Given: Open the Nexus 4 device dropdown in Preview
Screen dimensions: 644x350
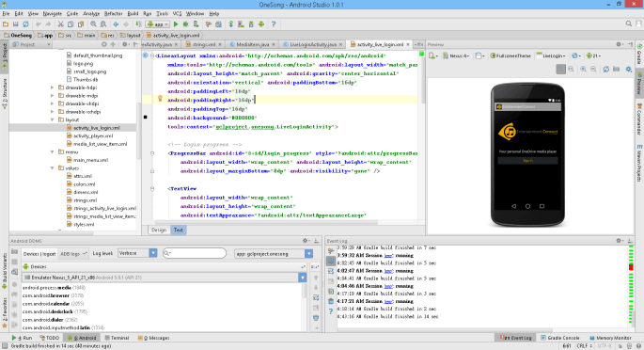Looking at the screenshot, I should pos(456,56).
